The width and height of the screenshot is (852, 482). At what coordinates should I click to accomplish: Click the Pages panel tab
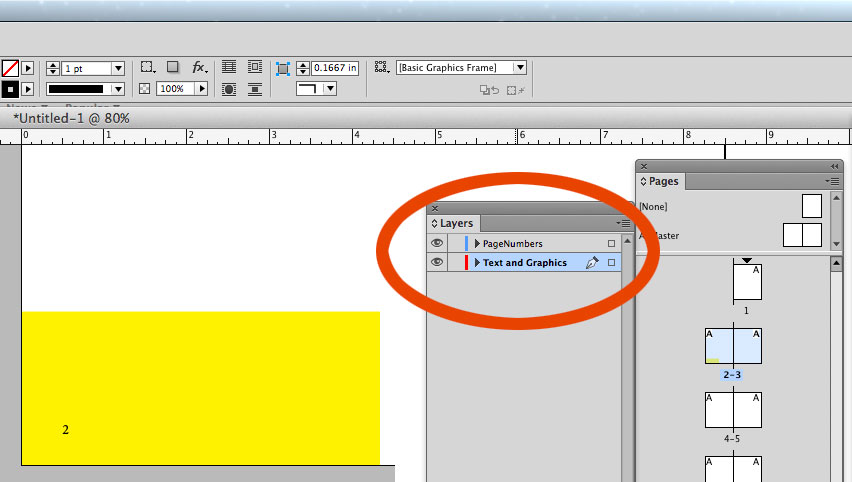tap(660, 181)
